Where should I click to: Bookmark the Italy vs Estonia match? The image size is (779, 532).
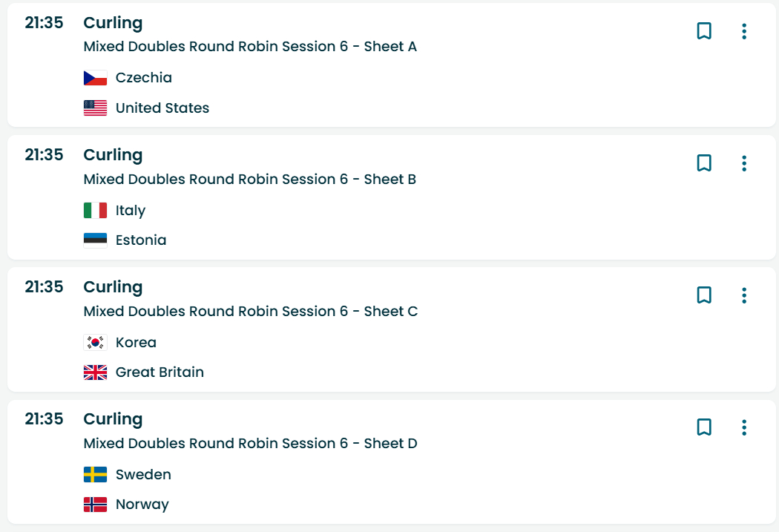[x=704, y=163]
